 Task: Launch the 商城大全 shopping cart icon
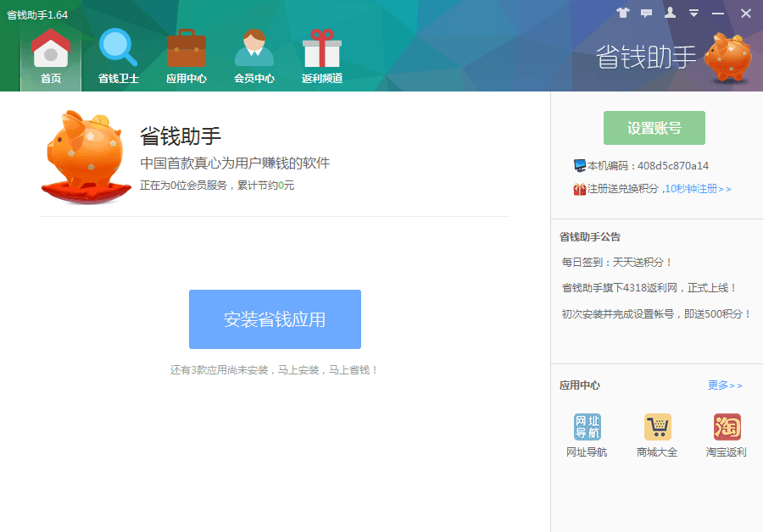point(657,428)
